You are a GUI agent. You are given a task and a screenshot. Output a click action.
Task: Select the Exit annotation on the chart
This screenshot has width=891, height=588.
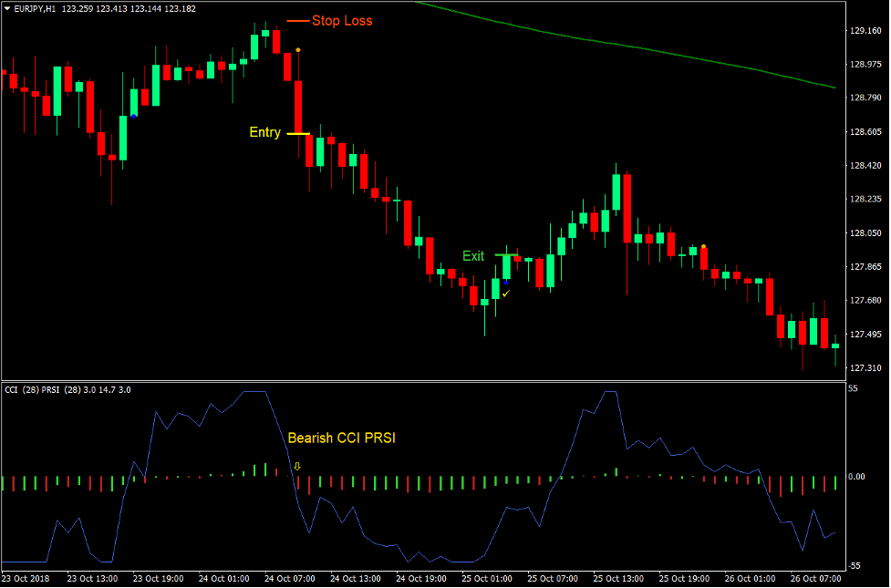point(472,256)
